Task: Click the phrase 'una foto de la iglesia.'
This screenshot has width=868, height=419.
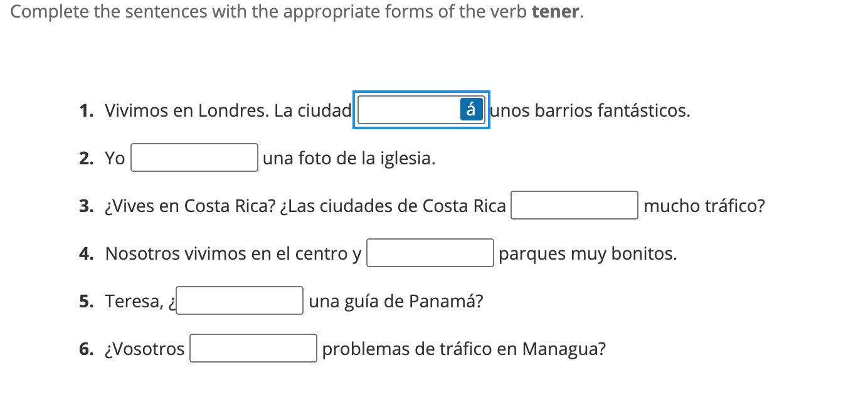Action: pos(349,158)
